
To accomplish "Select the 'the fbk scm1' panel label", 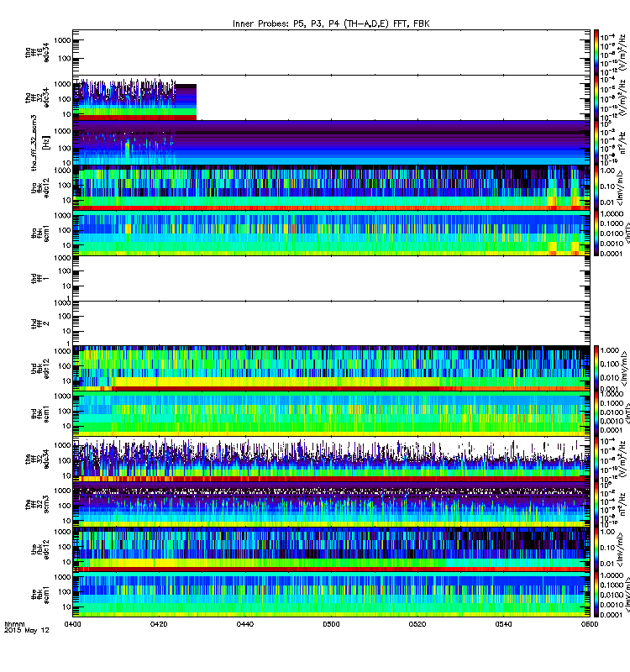I will point(40,595).
